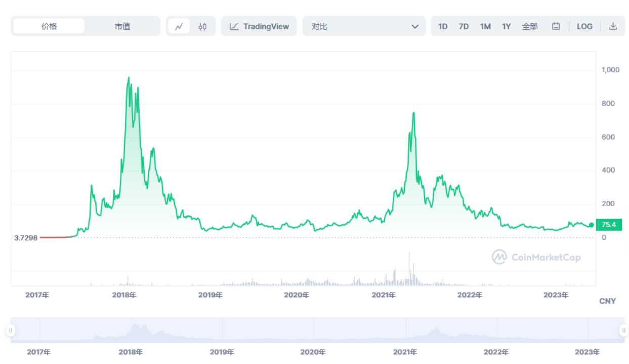Select the 1D time range
This screenshot has width=629, height=364.
click(x=443, y=26)
